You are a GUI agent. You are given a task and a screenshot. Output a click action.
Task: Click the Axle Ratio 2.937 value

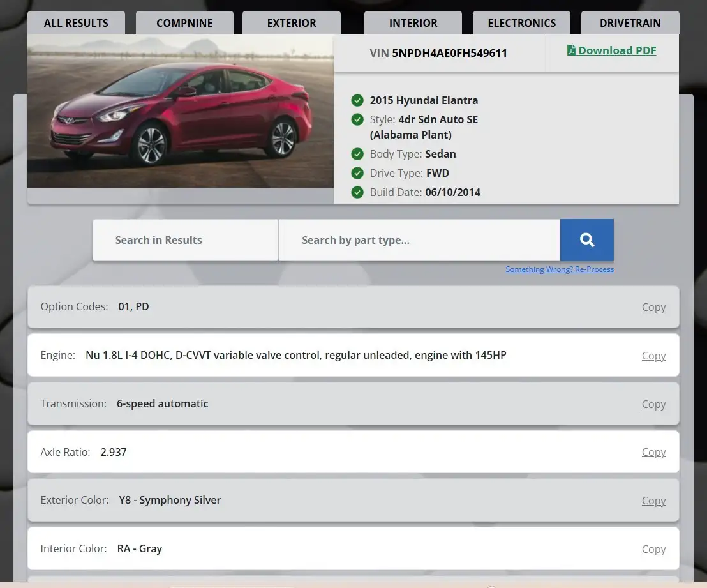[x=114, y=452]
